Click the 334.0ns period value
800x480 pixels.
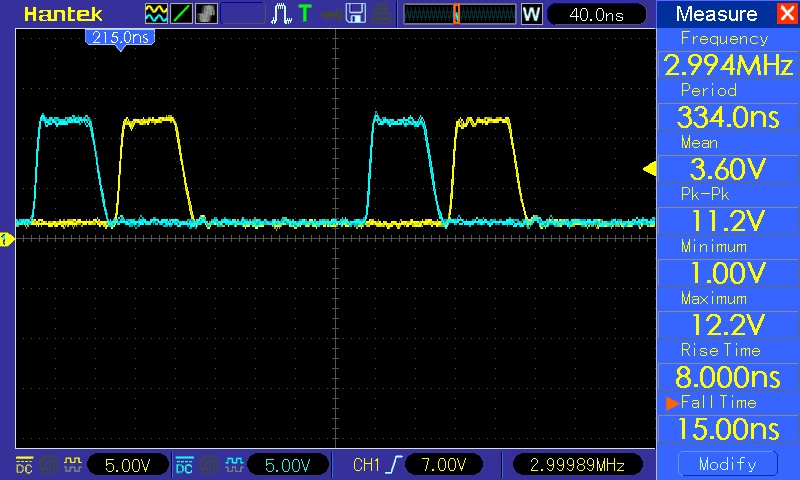tap(728, 117)
